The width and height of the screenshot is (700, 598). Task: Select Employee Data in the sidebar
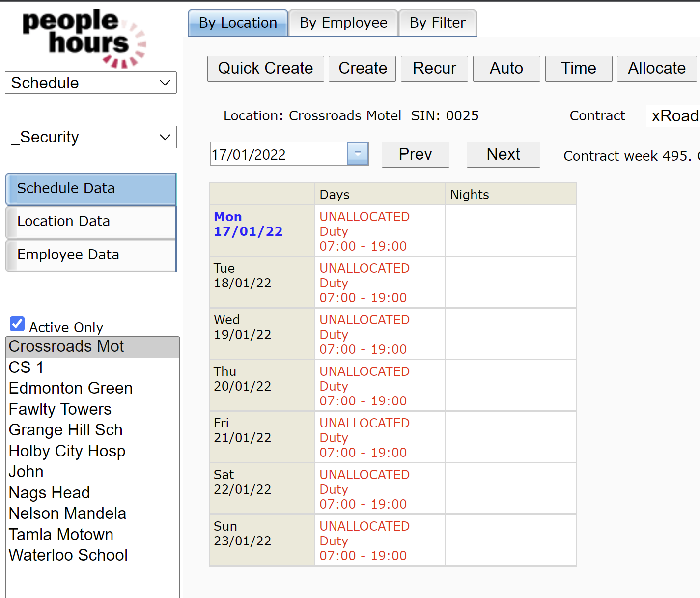(91, 255)
